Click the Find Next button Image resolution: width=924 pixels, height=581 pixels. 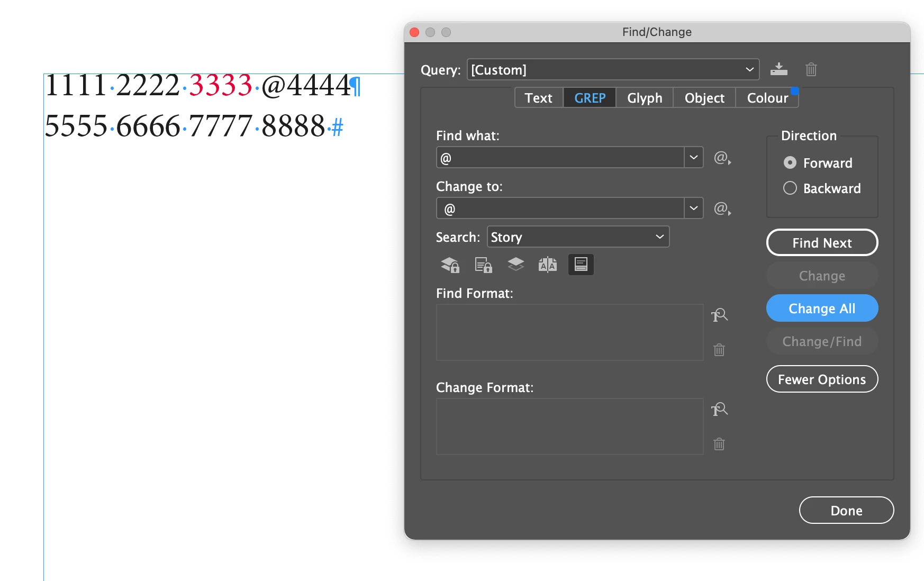(822, 243)
